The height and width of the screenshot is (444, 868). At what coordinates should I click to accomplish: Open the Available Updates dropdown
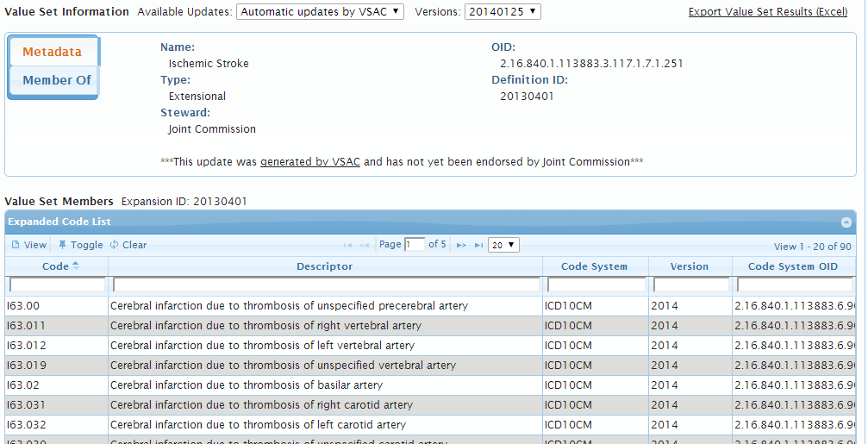point(321,11)
